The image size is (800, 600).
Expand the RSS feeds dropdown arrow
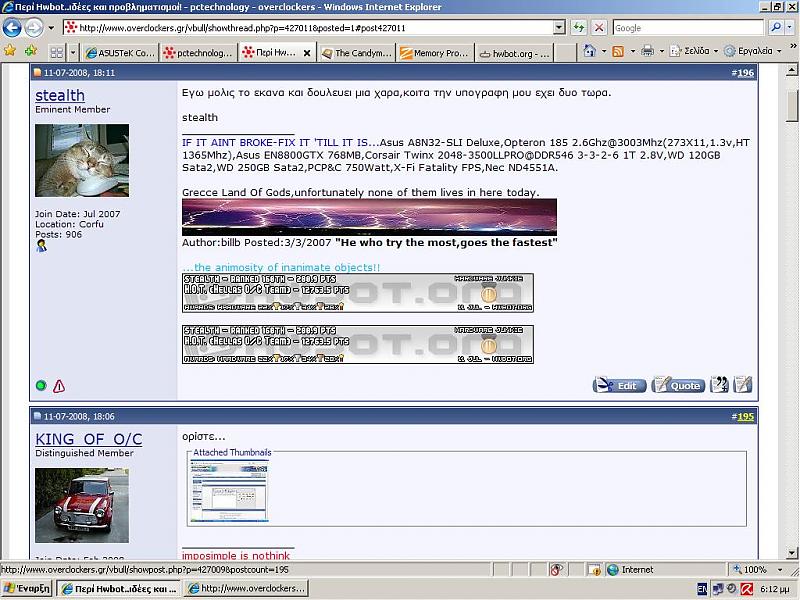tap(633, 51)
